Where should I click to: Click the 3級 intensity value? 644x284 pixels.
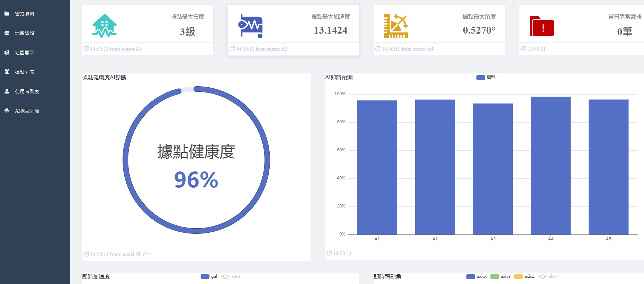point(187,32)
